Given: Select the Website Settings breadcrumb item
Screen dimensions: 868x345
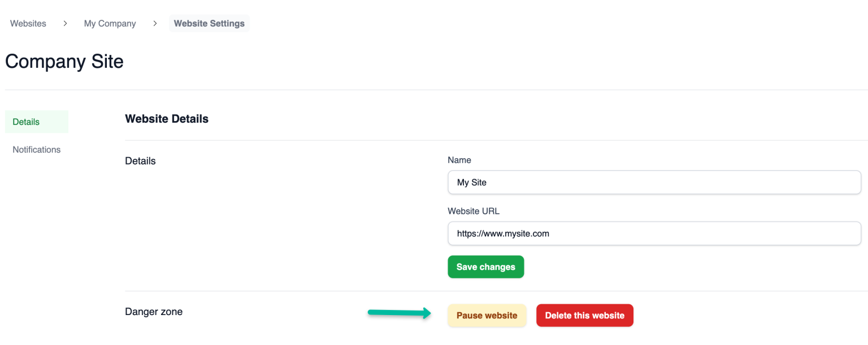Looking at the screenshot, I should [x=209, y=23].
